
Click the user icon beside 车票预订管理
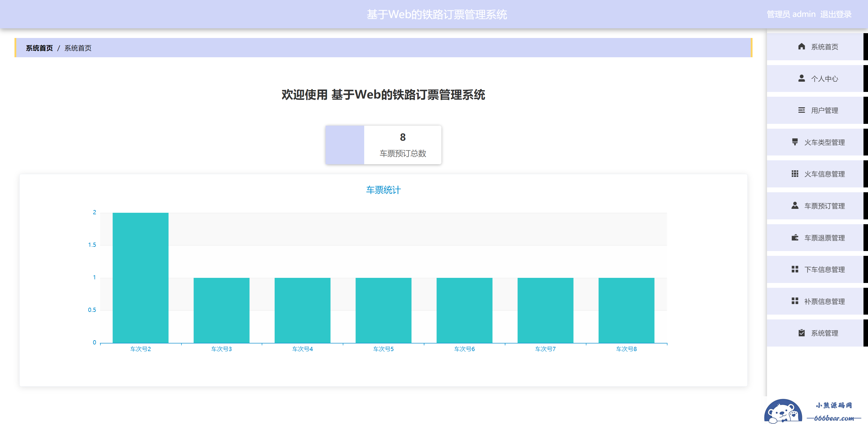pos(795,206)
